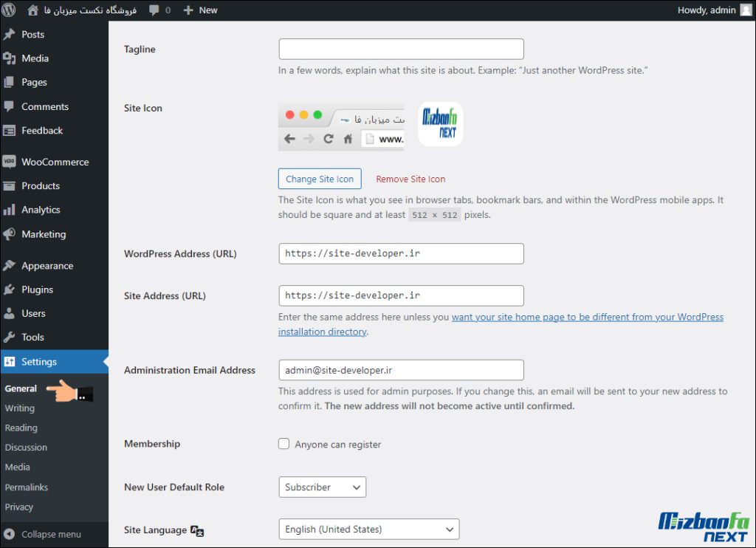This screenshot has width=756, height=548.
Task: Click the Administration Email Address field
Action: (401, 370)
